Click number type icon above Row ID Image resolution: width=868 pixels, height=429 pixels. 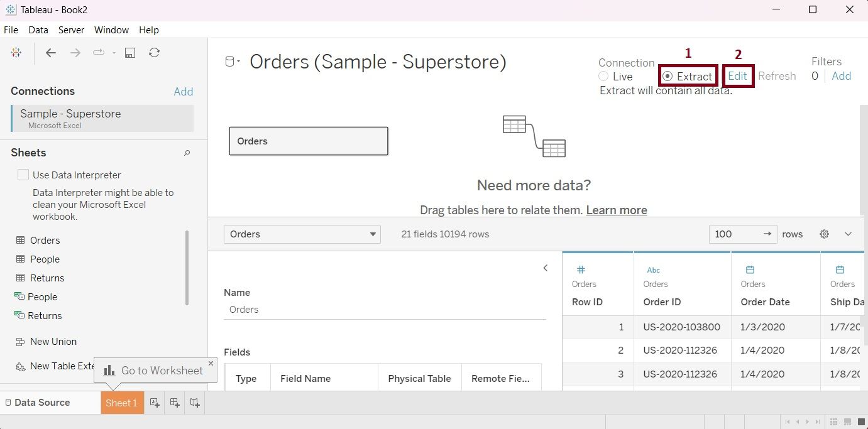(x=581, y=269)
